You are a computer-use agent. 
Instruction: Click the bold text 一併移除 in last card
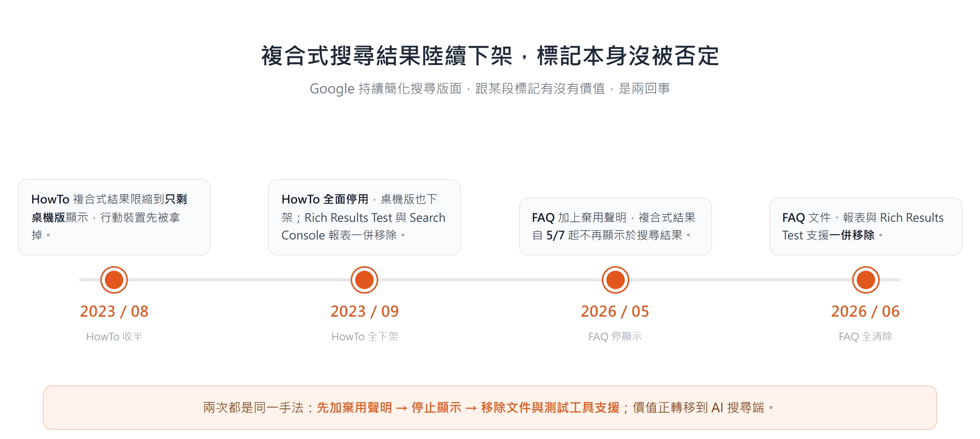click(852, 235)
